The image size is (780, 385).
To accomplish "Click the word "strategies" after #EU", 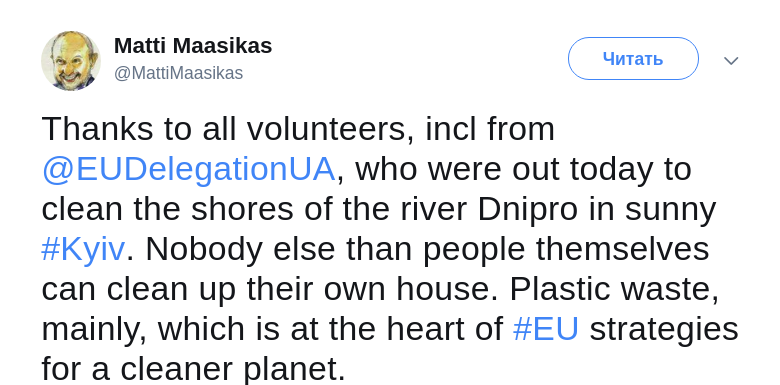I will (x=664, y=330).
